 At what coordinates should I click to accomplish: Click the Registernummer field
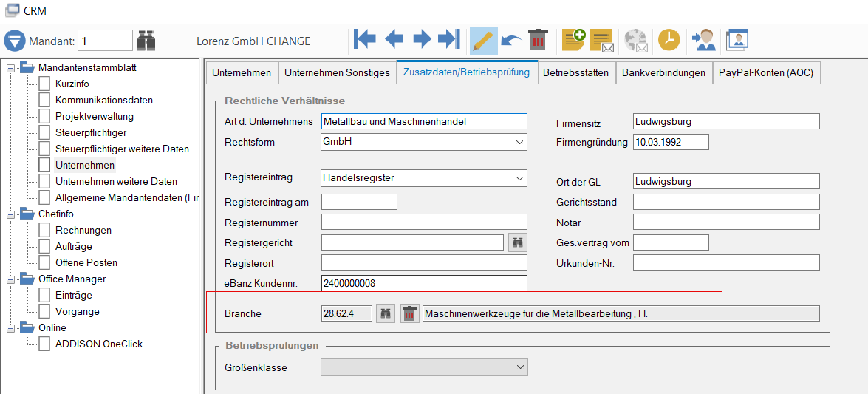click(424, 223)
